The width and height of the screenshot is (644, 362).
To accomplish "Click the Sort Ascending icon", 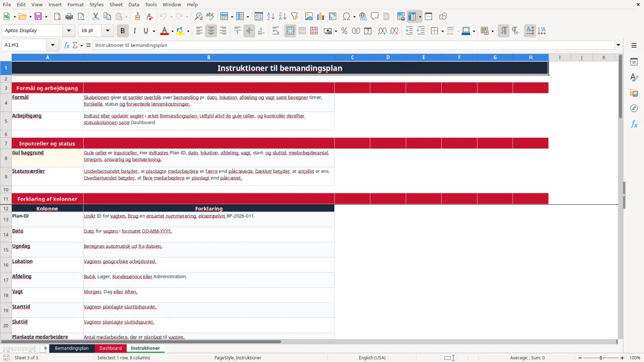I will 270,17.
